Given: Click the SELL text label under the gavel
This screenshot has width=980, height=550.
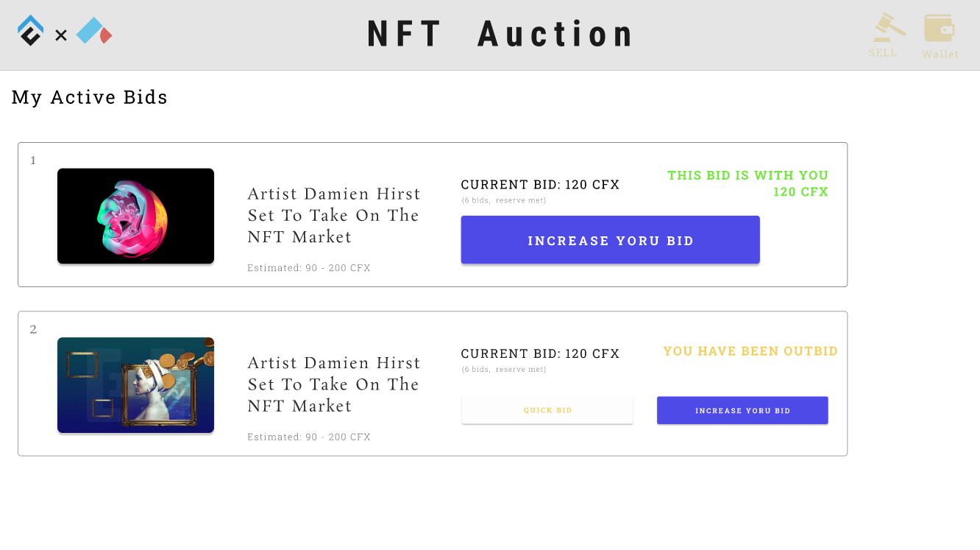Looking at the screenshot, I should click(882, 53).
